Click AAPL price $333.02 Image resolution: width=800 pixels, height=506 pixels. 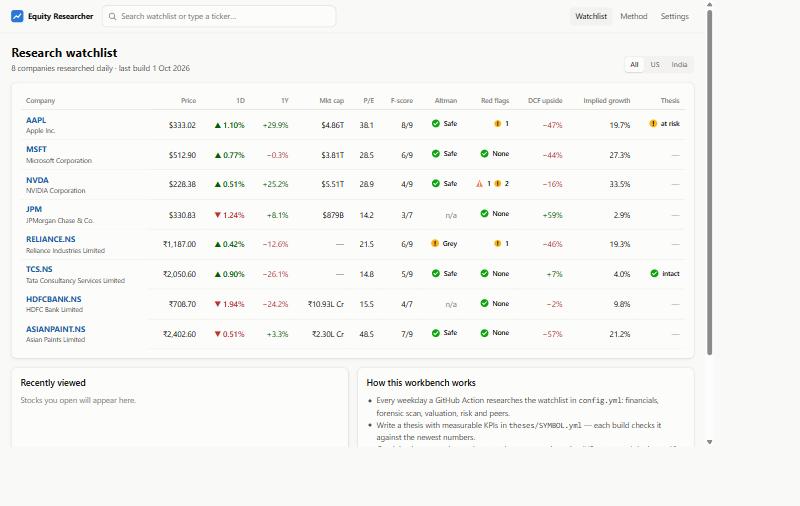[182, 125]
